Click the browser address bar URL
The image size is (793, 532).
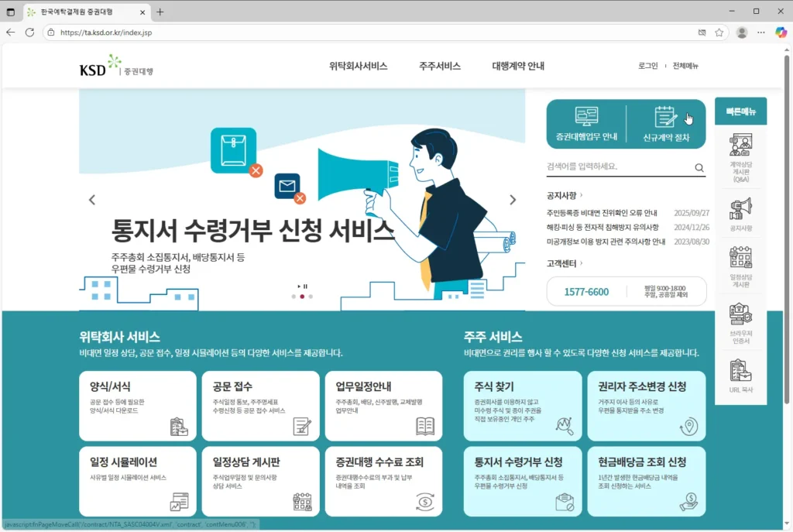tap(105, 33)
